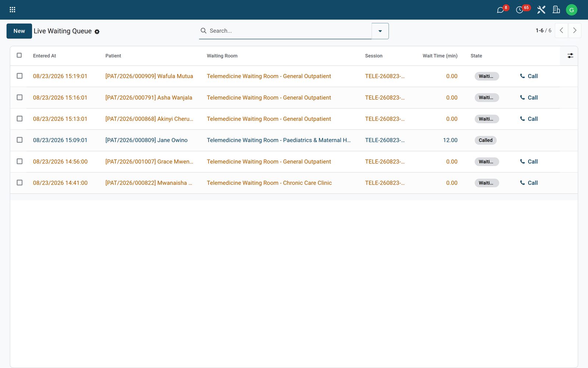Call patient Grace Mwen...
This screenshot has height=368, width=588.
(529, 162)
